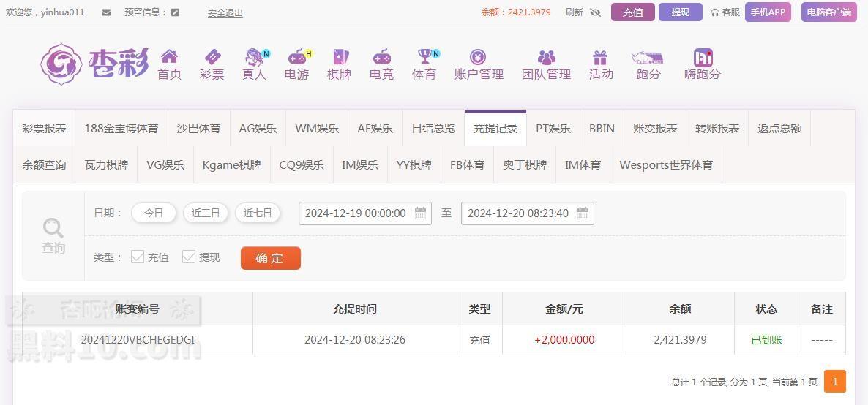Open 体育 trophy icon

click(x=424, y=56)
